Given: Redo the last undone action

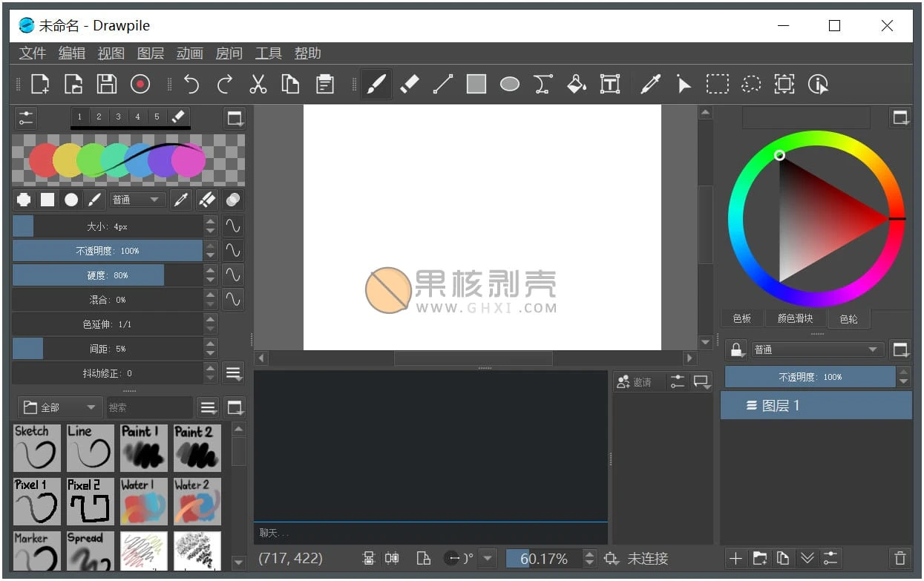Looking at the screenshot, I should tap(225, 84).
